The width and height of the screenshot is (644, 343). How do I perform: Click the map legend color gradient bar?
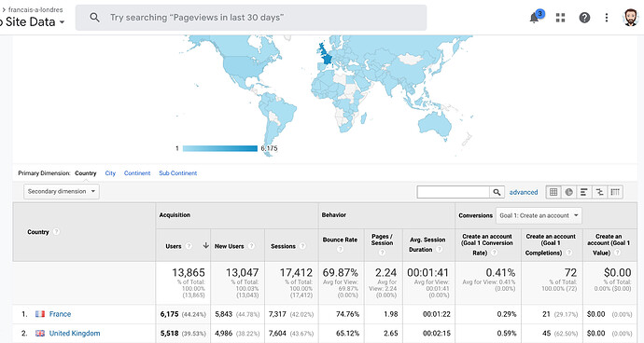(x=219, y=148)
